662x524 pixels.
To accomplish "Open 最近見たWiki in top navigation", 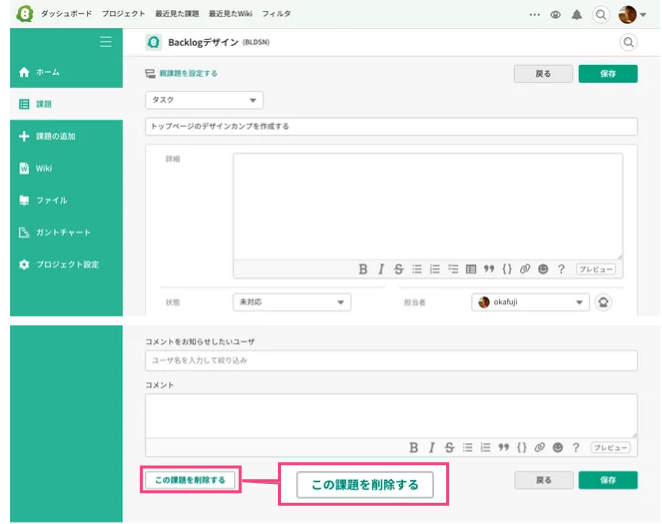I will click(x=231, y=14).
